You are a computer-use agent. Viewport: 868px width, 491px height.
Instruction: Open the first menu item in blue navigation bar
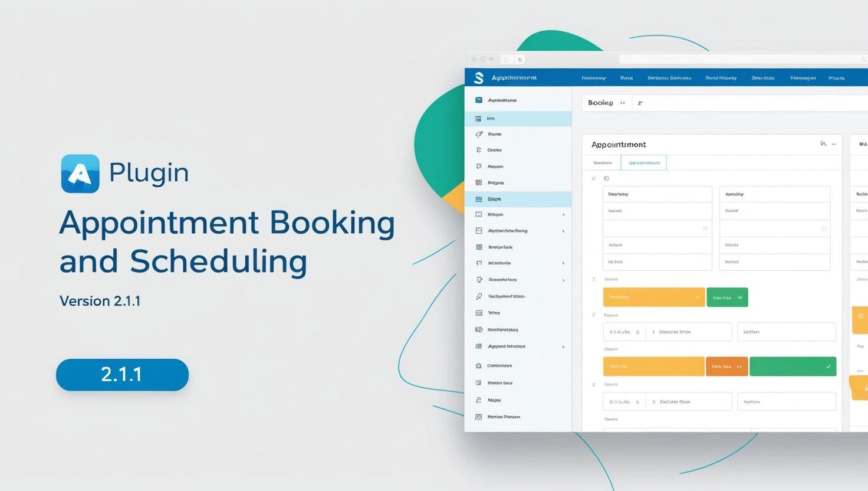click(x=594, y=78)
